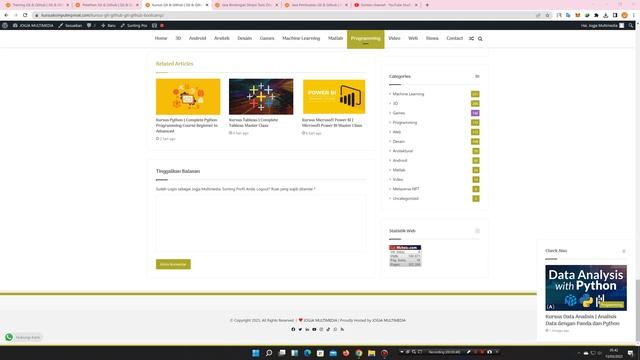Click the Categories widget header icon
The image size is (640, 360).
pyautogui.click(x=477, y=76)
